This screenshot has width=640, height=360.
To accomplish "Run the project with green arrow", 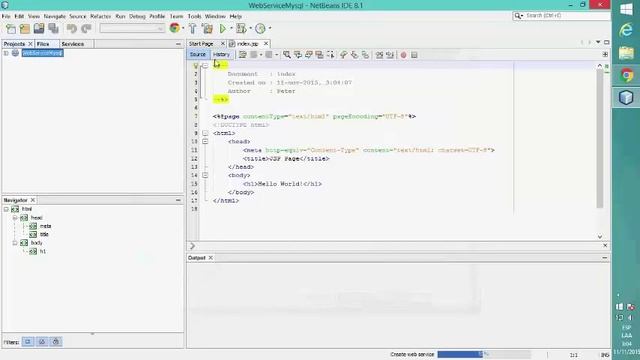I will 223,29.
